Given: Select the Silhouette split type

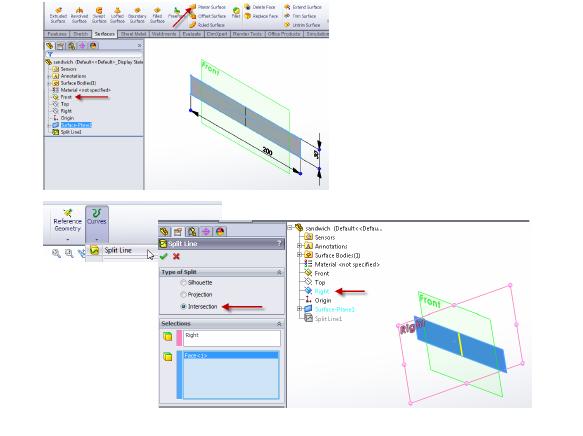Looking at the screenshot, I should 183,283.
